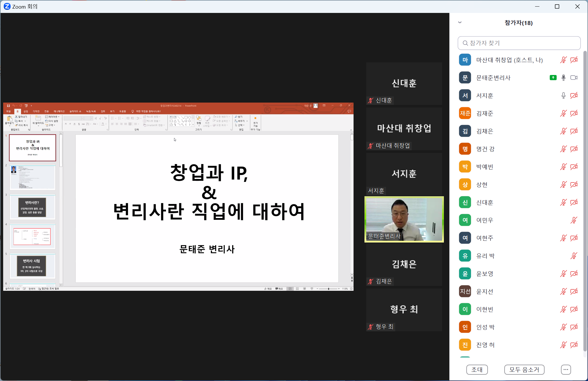Screen dimensions: 588x381
Task: Mute 문태준변리사's active microphone
Action: tap(563, 78)
